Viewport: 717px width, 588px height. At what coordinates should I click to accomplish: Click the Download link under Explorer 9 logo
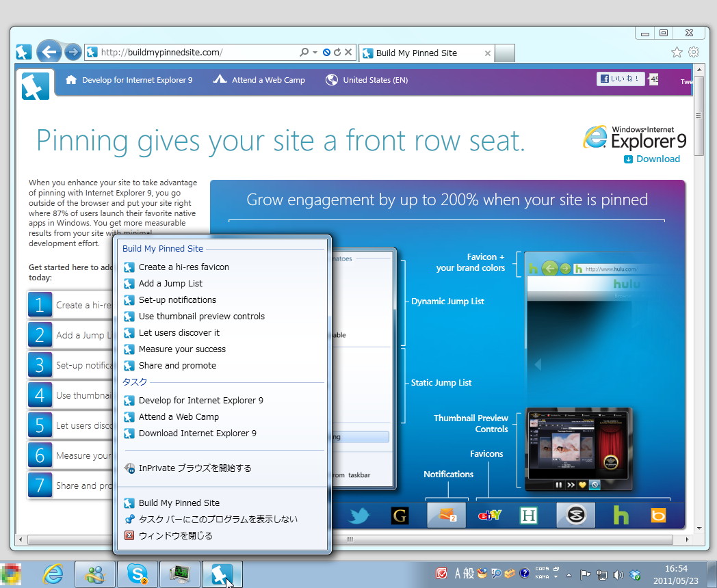[652, 159]
